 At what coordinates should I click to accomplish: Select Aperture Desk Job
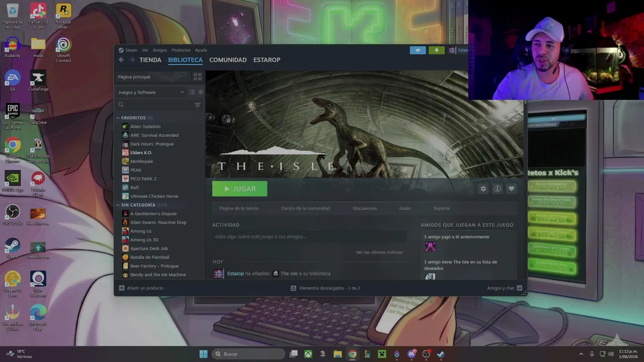[149, 248]
